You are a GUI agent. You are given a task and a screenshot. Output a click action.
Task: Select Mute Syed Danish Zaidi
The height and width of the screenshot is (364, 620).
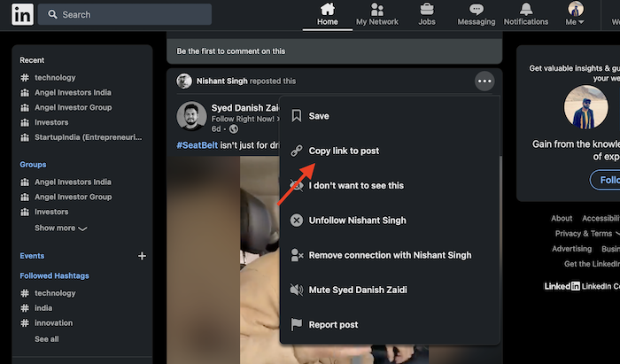pyautogui.click(x=362, y=290)
